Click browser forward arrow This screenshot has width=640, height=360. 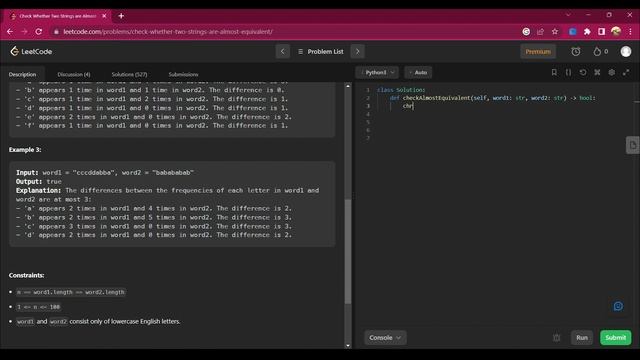tap(24, 31)
